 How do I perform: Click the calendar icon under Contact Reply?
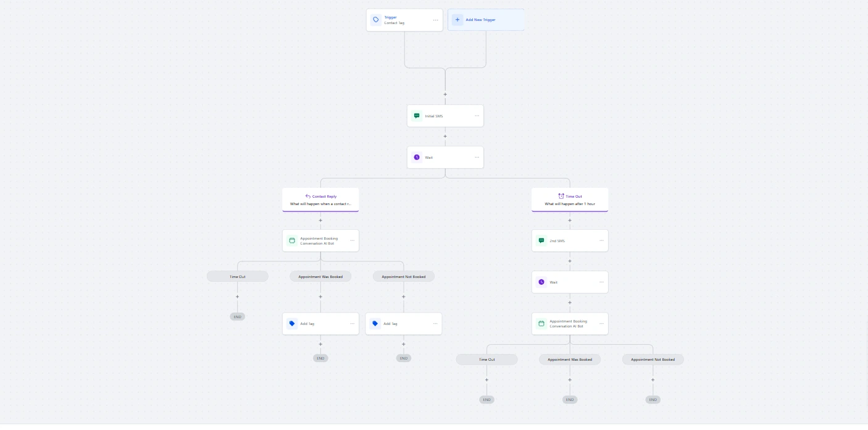(292, 241)
